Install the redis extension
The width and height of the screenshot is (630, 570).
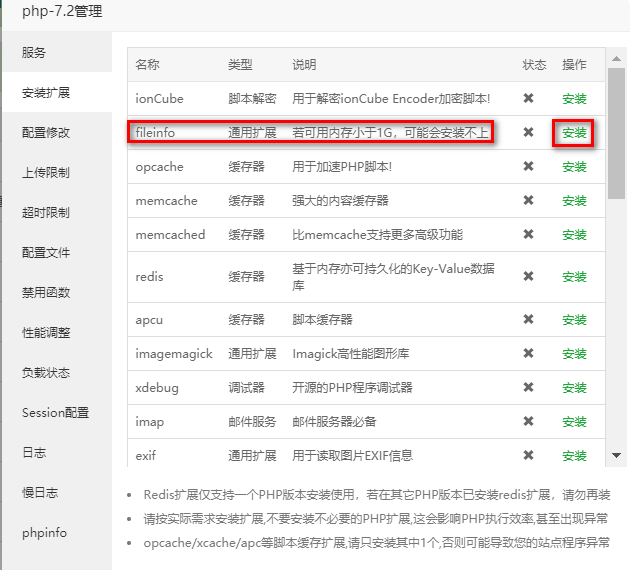coord(574,277)
